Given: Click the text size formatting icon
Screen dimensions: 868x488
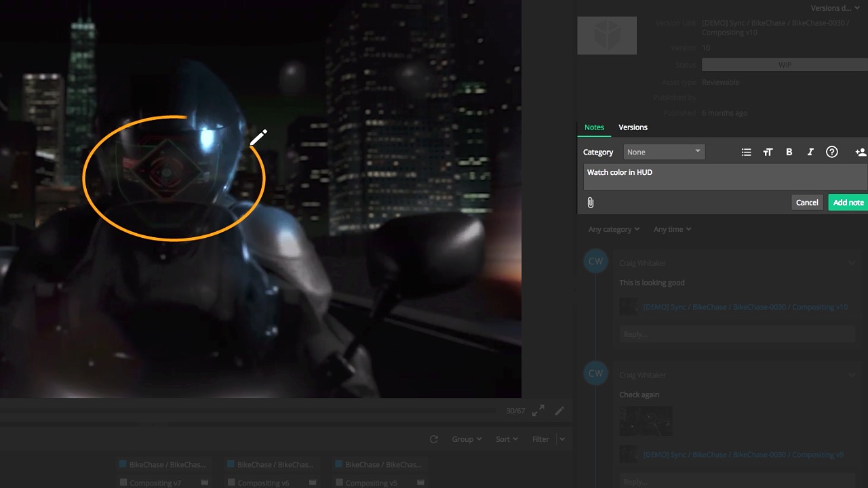Looking at the screenshot, I should pos(768,152).
